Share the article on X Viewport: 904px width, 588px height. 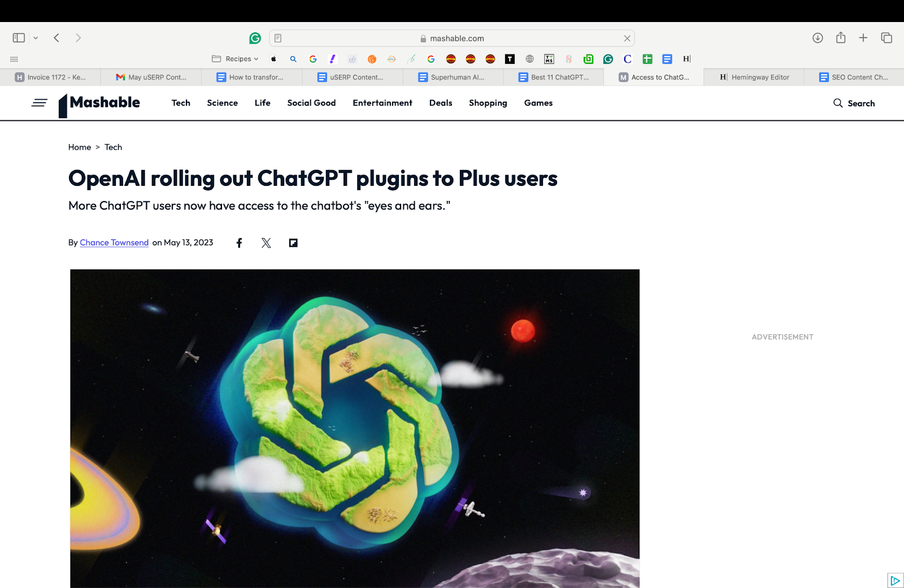pos(266,243)
